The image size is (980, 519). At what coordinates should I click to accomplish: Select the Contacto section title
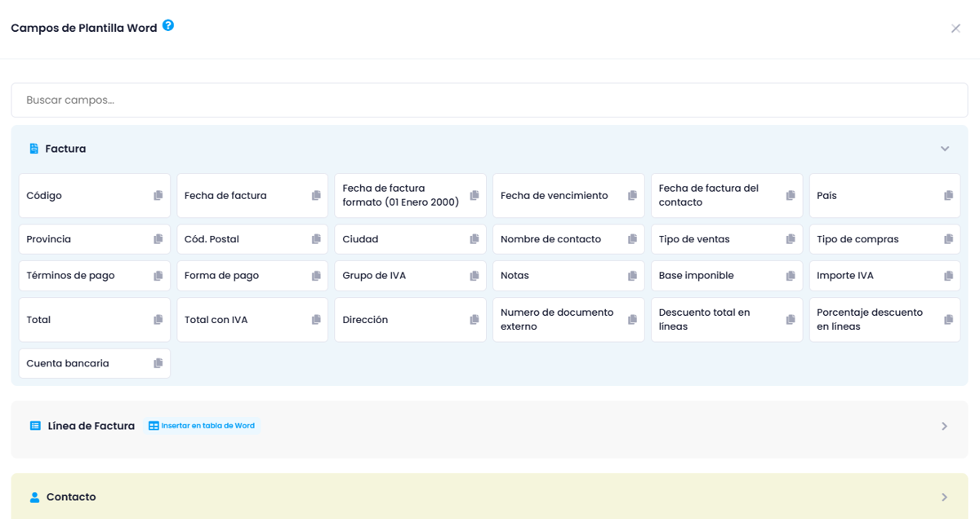pyautogui.click(x=71, y=497)
